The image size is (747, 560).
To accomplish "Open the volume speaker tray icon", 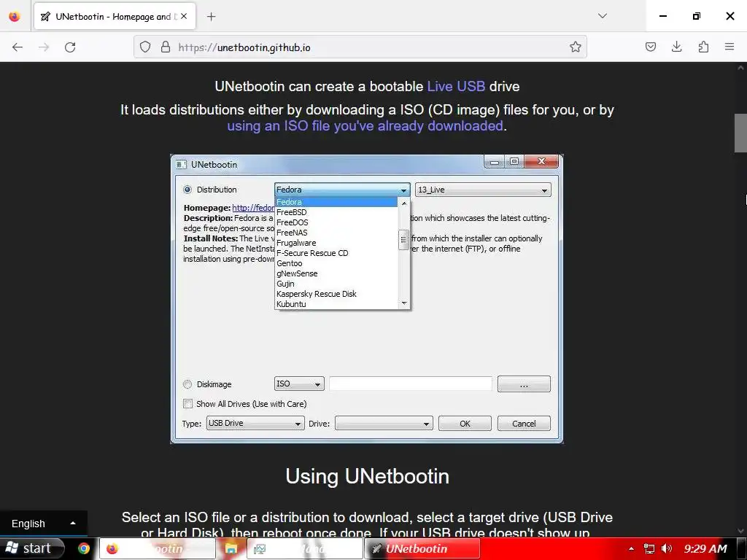I will tap(667, 548).
